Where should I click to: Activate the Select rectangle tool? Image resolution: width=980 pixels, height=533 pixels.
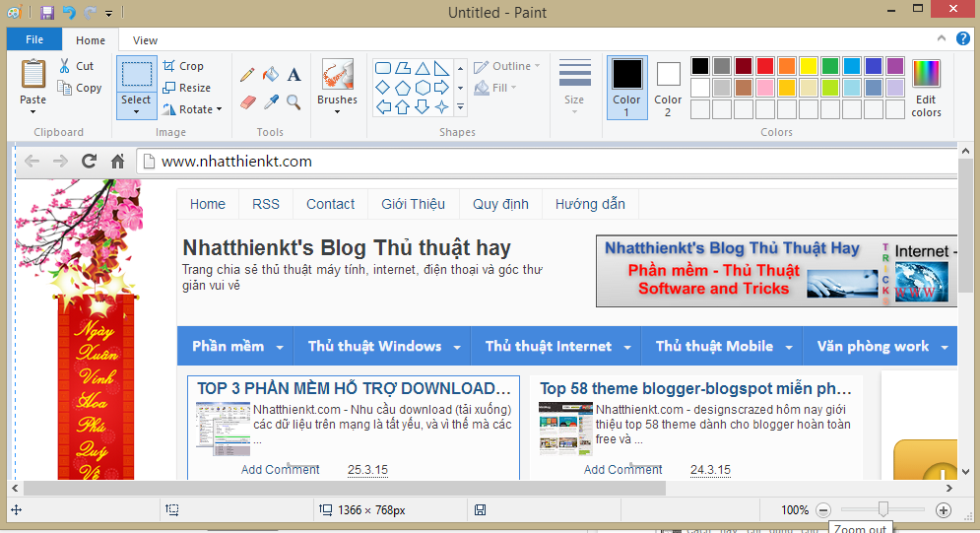click(136, 74)
